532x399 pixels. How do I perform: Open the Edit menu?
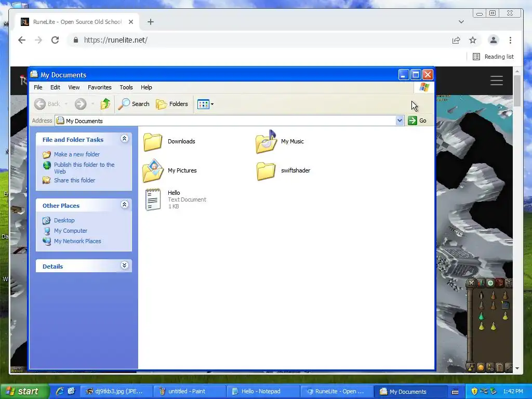pos(55,87)
